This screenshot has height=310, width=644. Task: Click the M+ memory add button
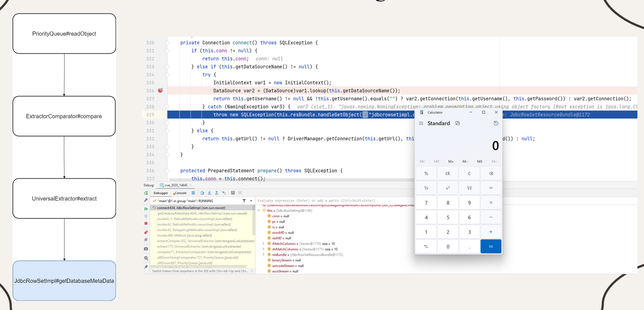click(451, 162)
